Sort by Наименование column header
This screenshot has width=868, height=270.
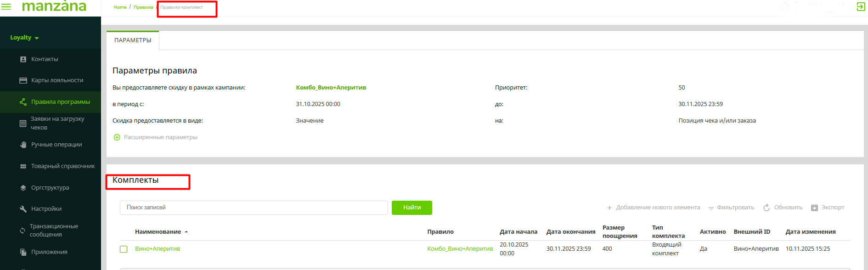[158, 232]
